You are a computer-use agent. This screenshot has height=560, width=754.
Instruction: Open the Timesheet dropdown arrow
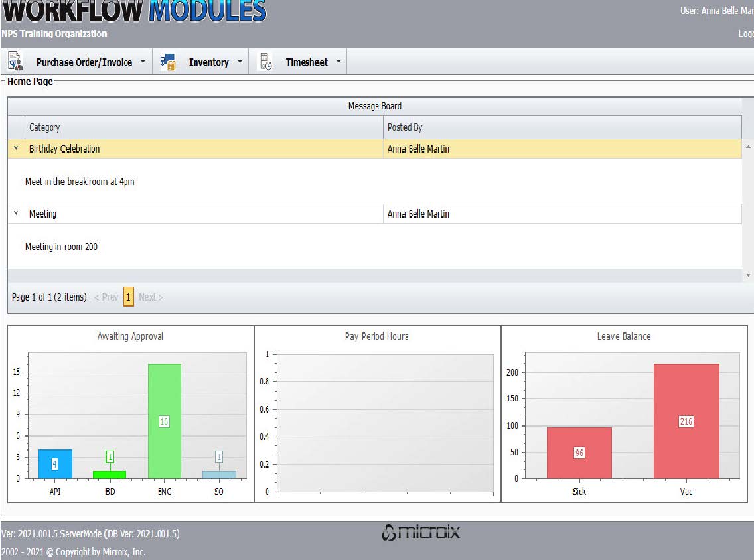pyautogui.click(x=339, y=62)
